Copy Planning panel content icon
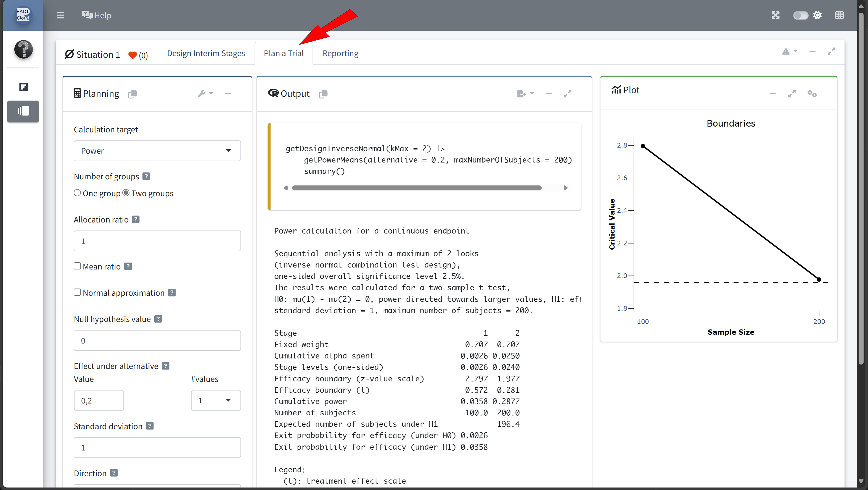This screenshot has height=490, width=868. 133,94
